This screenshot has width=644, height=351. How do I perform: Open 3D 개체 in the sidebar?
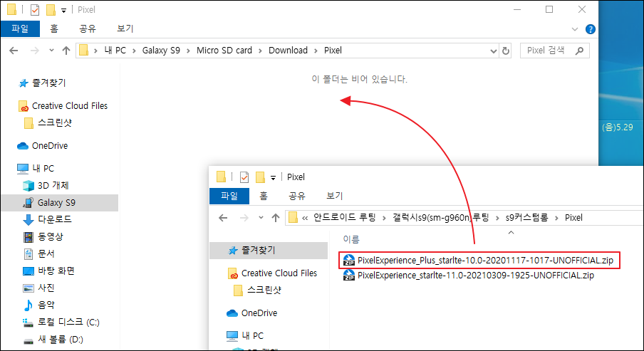[53, 186]
